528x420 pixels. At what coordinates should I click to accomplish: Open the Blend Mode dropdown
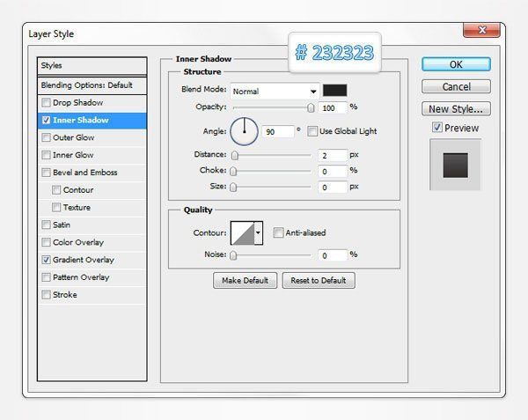pos(275,91)
